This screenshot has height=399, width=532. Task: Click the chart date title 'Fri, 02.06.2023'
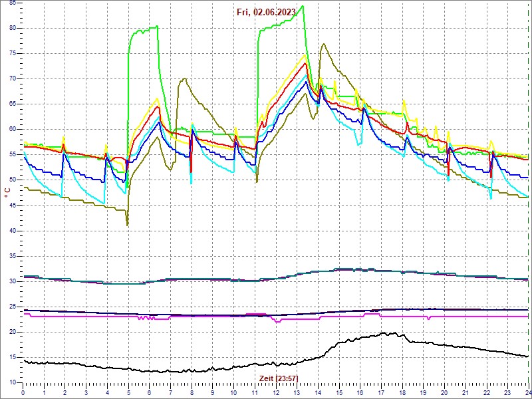(267, 13)
